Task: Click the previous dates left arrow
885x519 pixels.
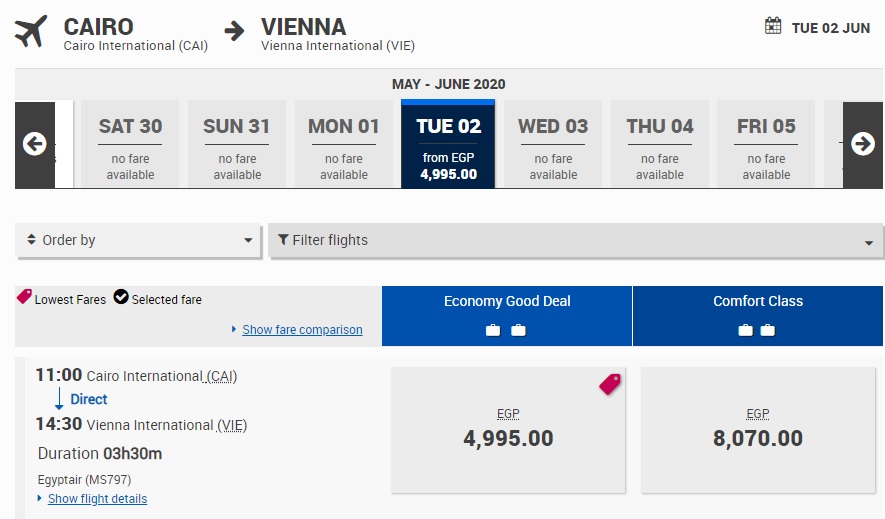Action: [x=35, y=144]
